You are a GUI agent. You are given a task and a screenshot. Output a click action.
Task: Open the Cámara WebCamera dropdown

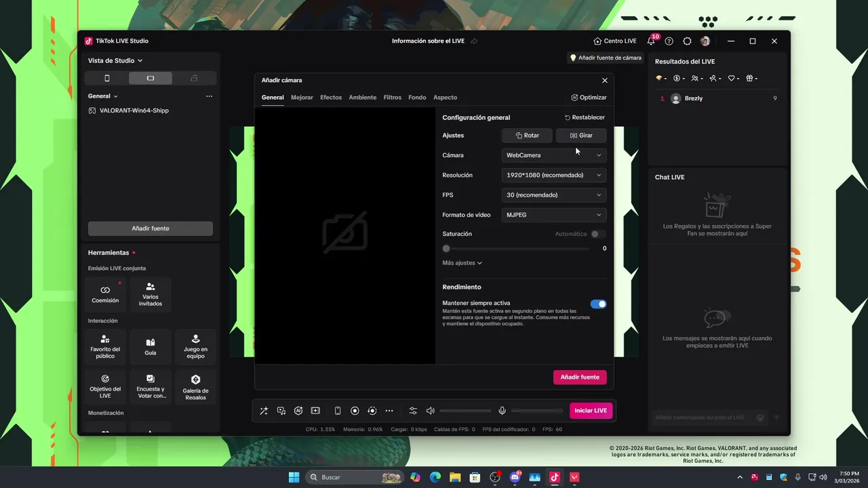click(554, 155)
